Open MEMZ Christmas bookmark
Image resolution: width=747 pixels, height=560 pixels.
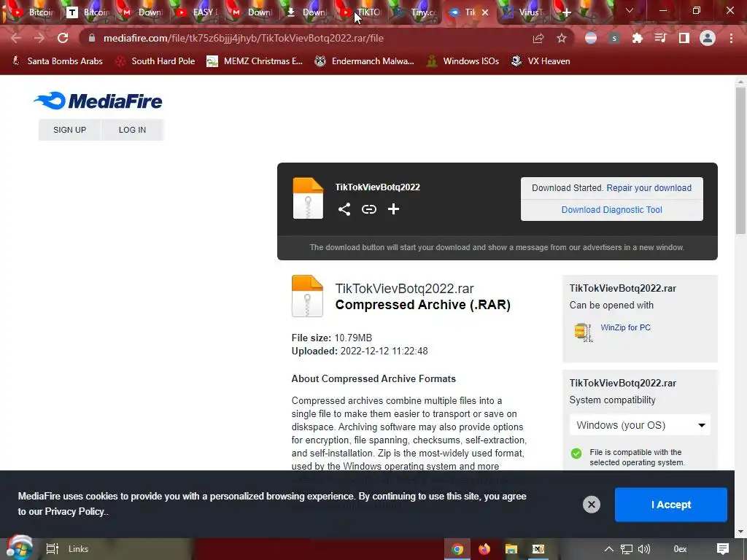tap(255, 61)
